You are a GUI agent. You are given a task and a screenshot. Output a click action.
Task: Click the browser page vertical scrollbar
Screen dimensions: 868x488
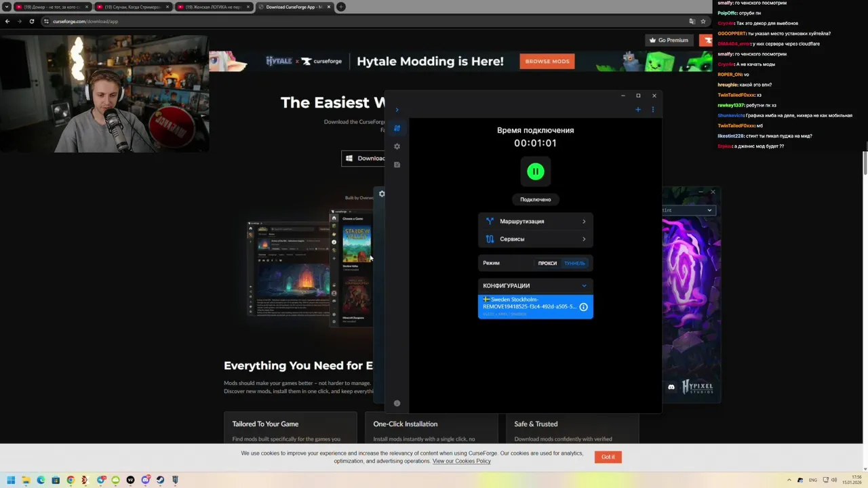(x=865, y=163)
